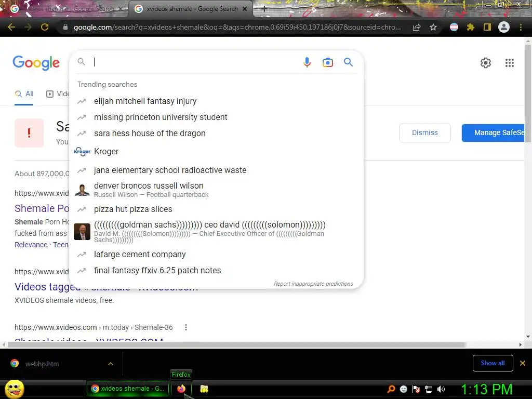Reload the current page
Screen dimensions: 532x399
tap(45, 27)
